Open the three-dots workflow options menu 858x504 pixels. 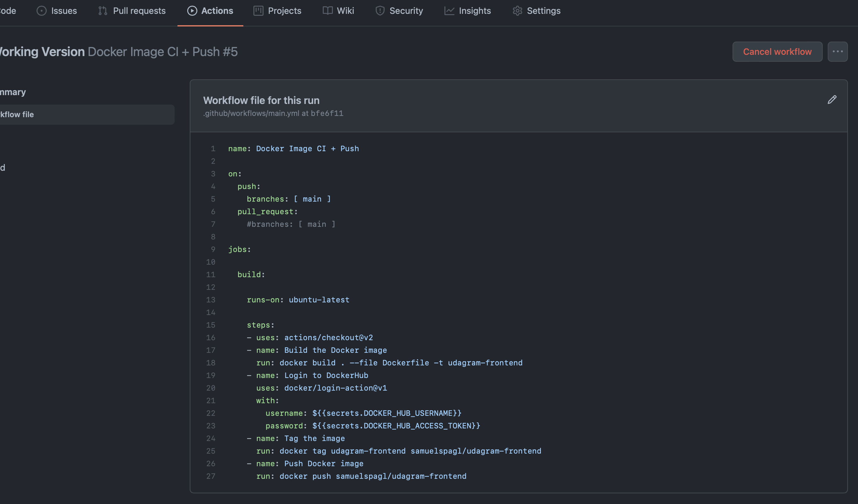coord(837,52)
